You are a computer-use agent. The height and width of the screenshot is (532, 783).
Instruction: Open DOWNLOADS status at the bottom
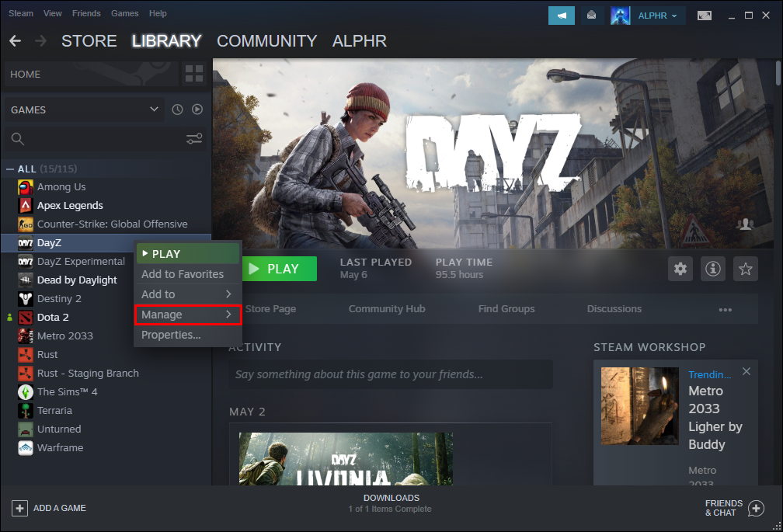pyautogui.click(x=391, y=503)
